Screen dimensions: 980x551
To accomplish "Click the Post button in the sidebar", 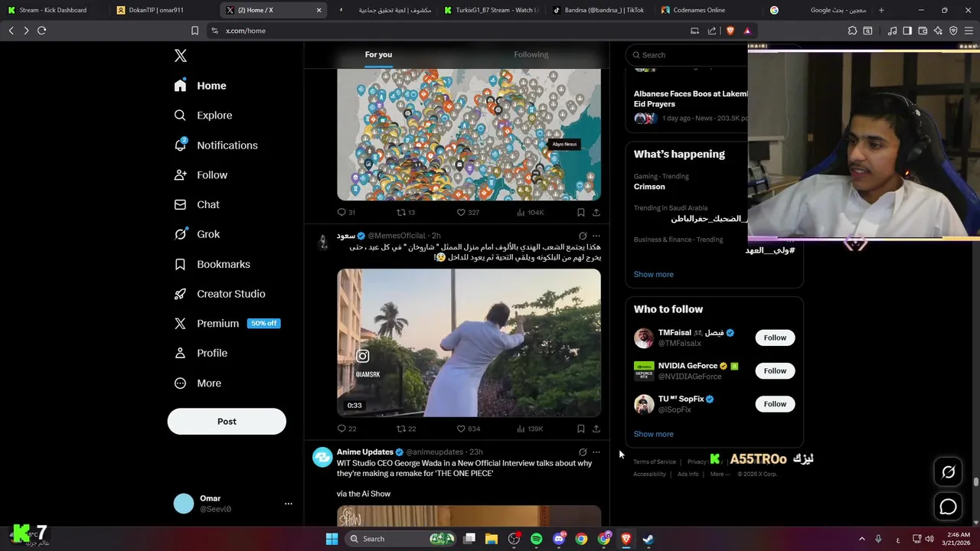I will point(227,422).
